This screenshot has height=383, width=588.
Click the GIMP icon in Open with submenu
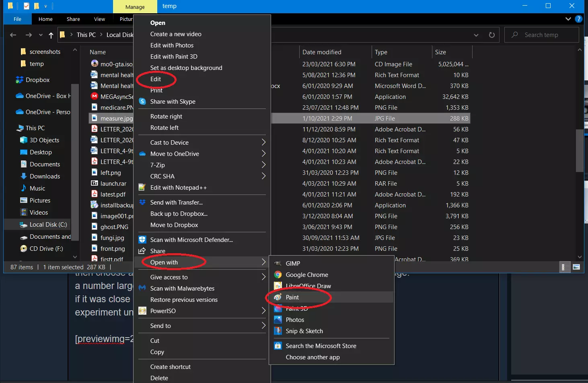pos(278,263)
